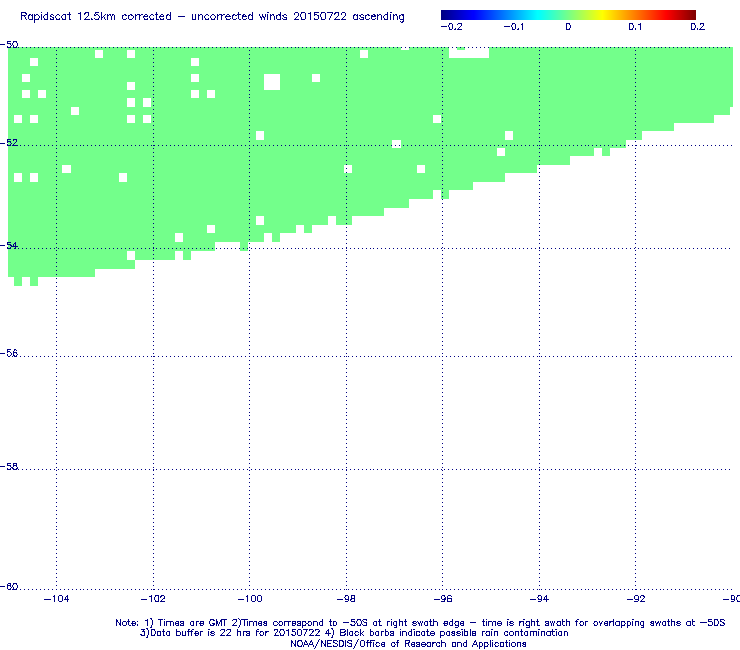Click the '-0.2' colorbar label

(452, 27)
